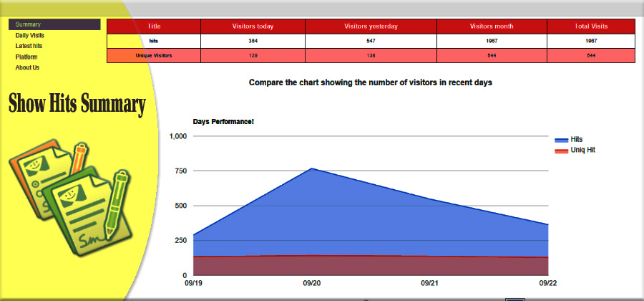Image resolution: width=644 pixels, height=301 pixels.
Task: Click the 129 unique visitors cell
Action: 253,55
